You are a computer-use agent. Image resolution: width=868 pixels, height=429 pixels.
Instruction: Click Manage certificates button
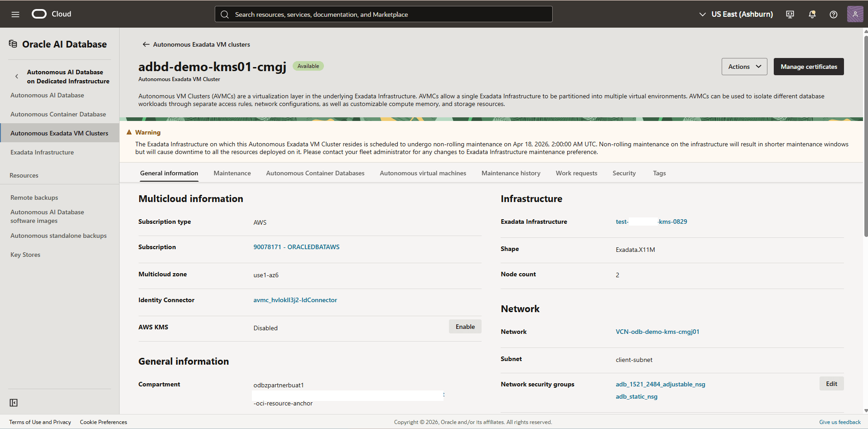(809, 67)
